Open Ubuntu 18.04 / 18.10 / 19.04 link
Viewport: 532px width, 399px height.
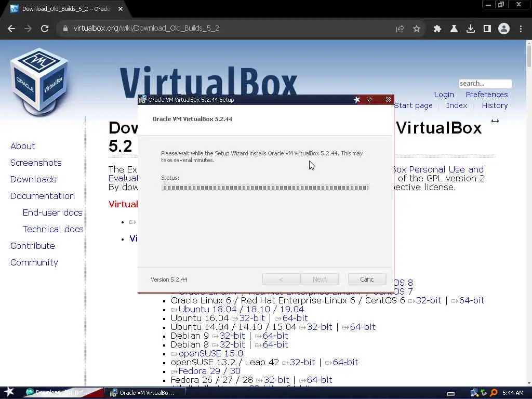[241, 310]
